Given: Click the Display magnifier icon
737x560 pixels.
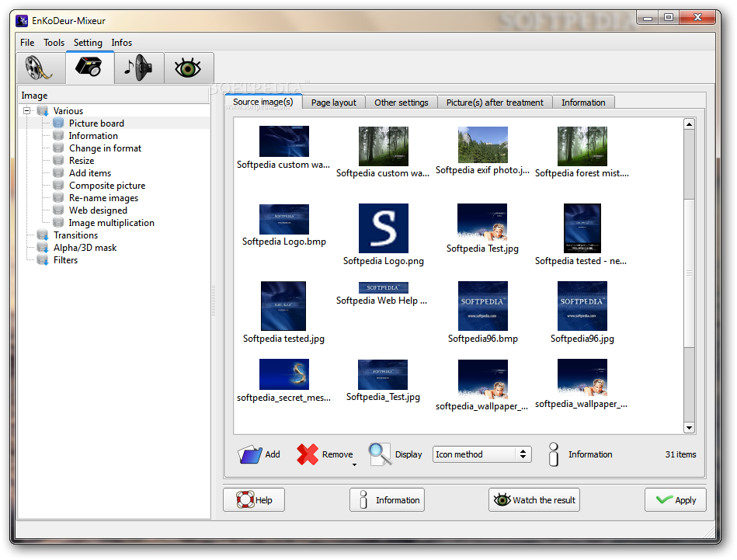Looking at the screenshot, I should (380, 454).
